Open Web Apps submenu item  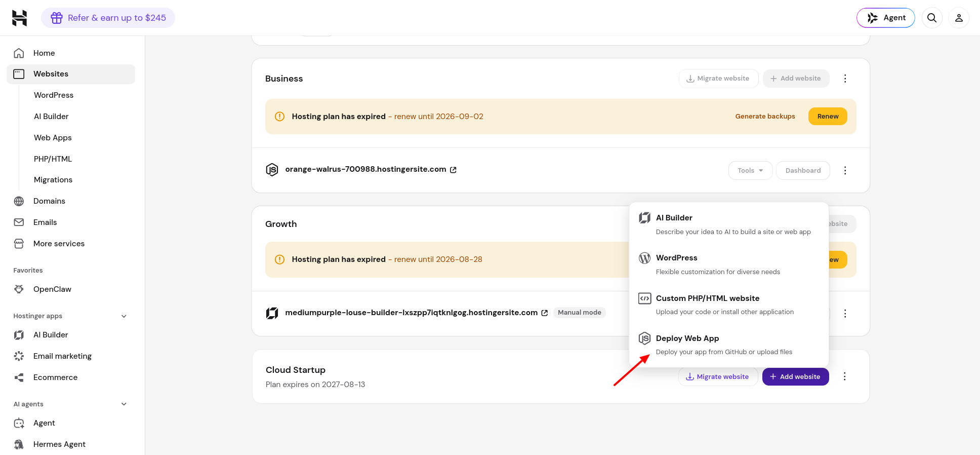pyautogui.click(x=53, y=138)
